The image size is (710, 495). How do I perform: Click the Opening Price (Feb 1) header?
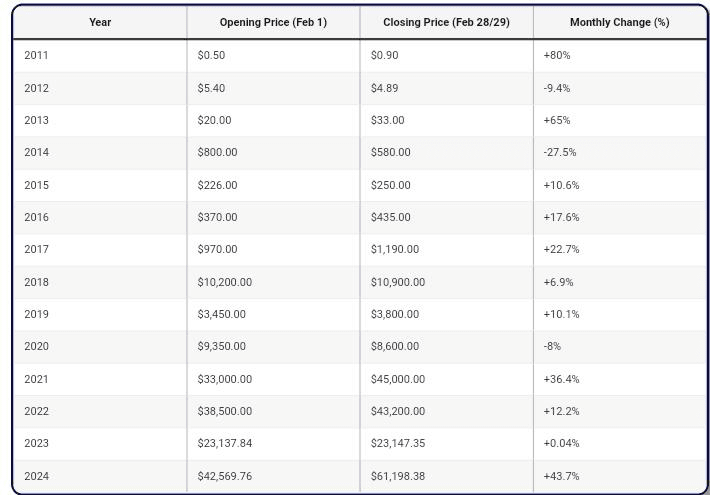pos(273,22)
